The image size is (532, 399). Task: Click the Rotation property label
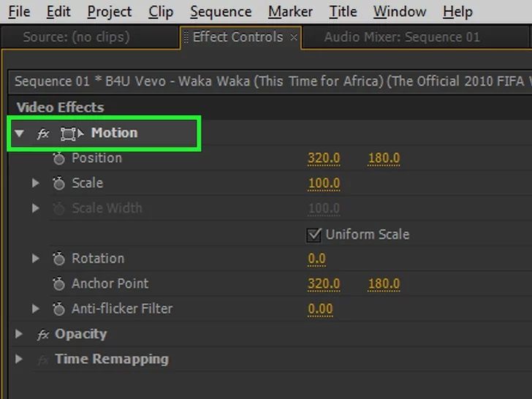(98, 259)
